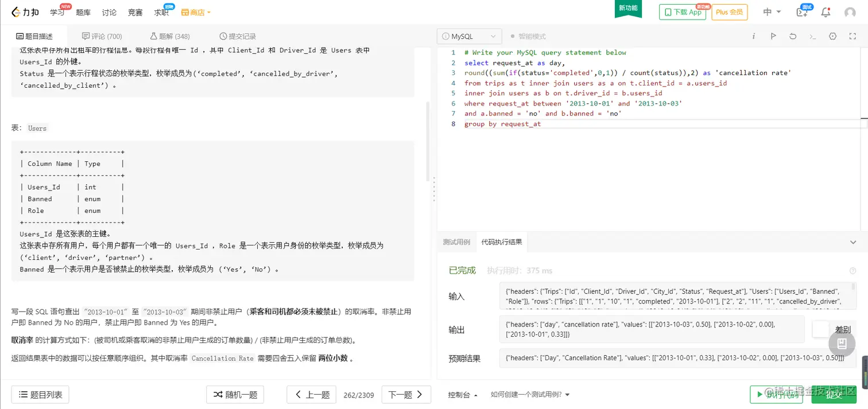
Task: Open the user avatar menu
Action: 850,12
